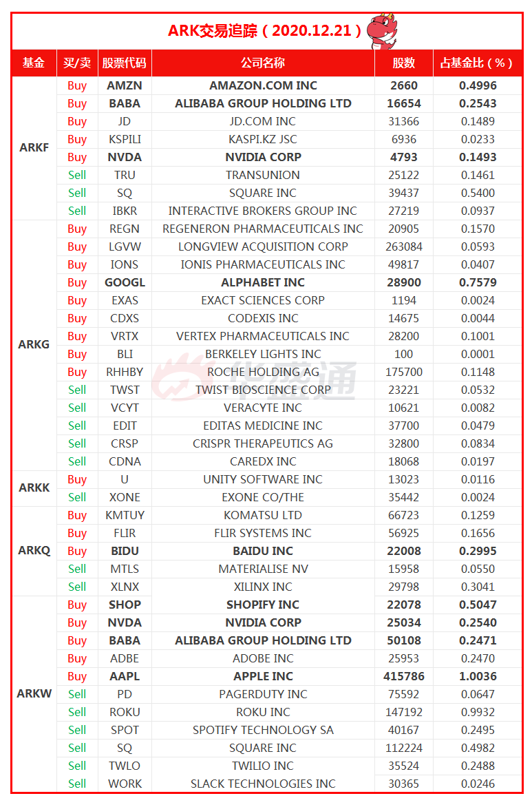Click the 股数 column header
This screenshot has height=807, width=532.
(404, 63)
